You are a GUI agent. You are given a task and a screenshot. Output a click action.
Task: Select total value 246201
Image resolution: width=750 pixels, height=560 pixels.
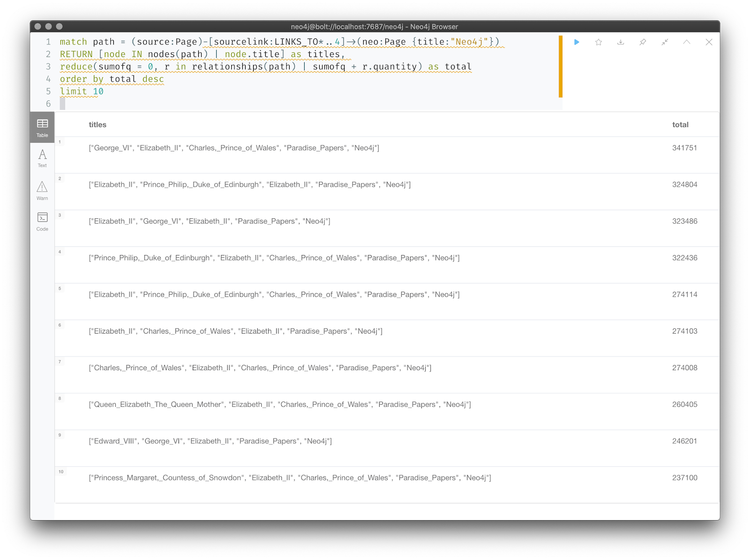tap(684, 441)
